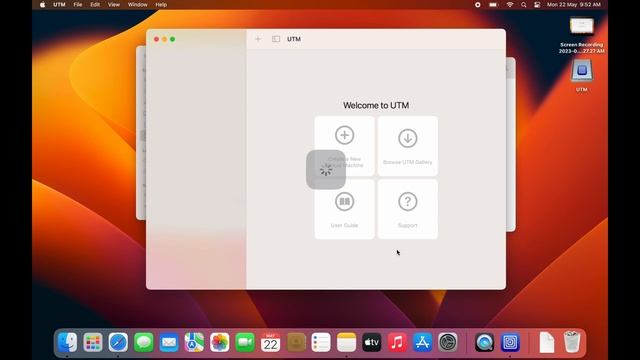The image size is (640, 360).
Task: Open the Trash from the Dock
Action: point(572,342)
